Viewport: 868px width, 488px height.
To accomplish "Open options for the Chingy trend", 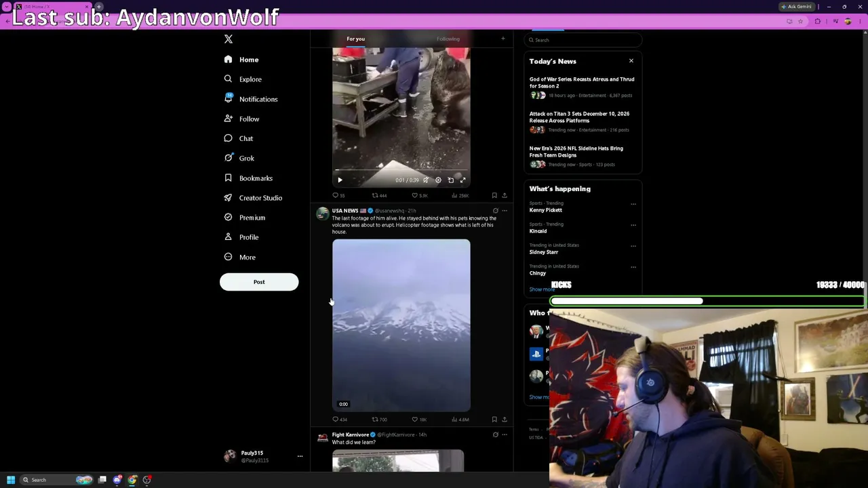I will 633,267.
